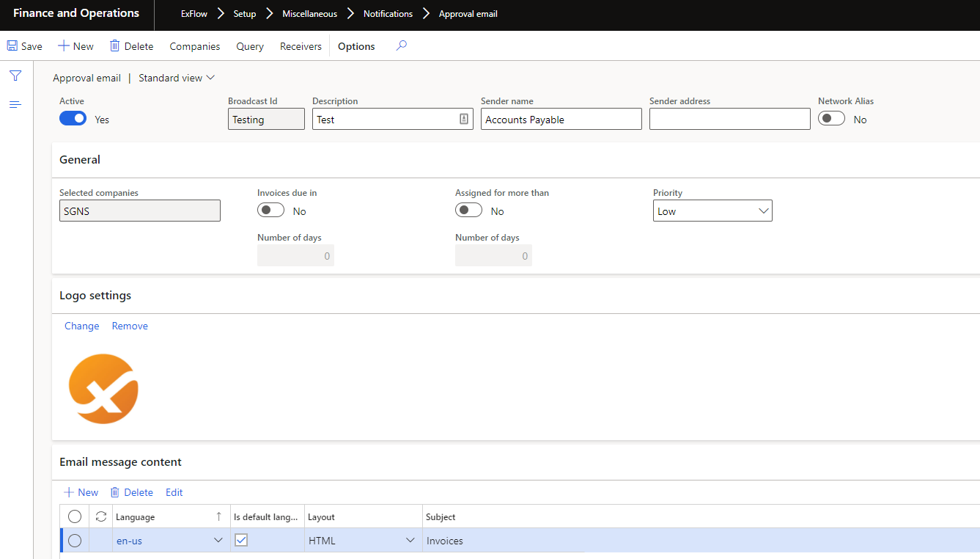
Task: Open the Options tab
Action: (x=356, y=46)
